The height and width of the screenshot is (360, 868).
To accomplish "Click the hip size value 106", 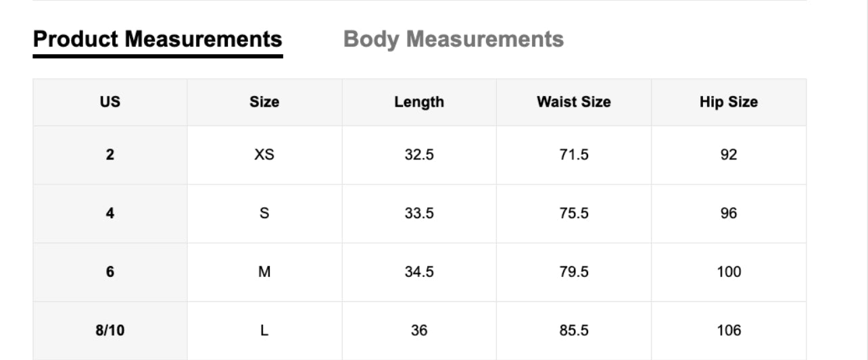I will pyautogui.click(x=728, y=330).
